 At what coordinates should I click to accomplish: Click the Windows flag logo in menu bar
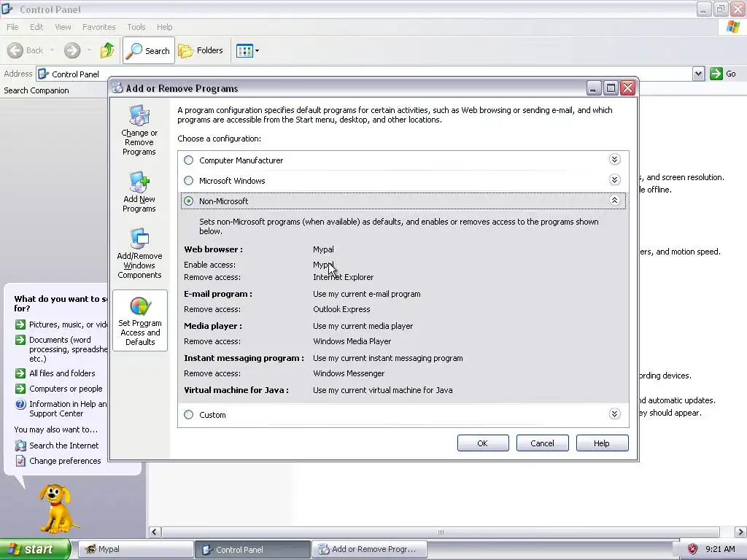(733, 27)
